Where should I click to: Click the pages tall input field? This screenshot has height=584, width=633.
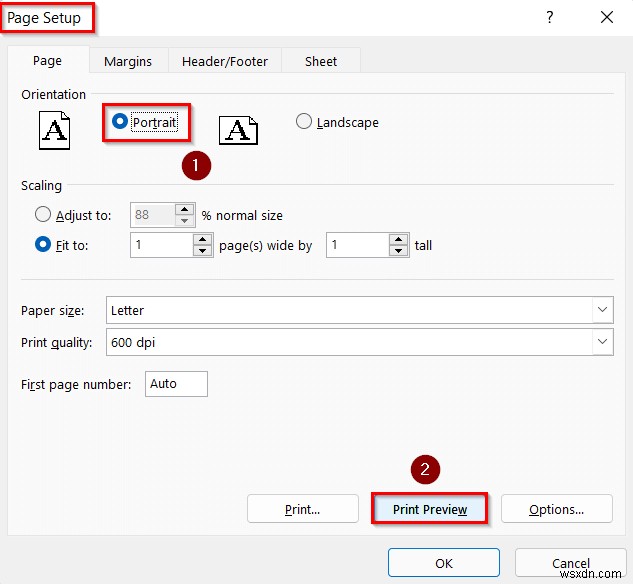[358, 245]
